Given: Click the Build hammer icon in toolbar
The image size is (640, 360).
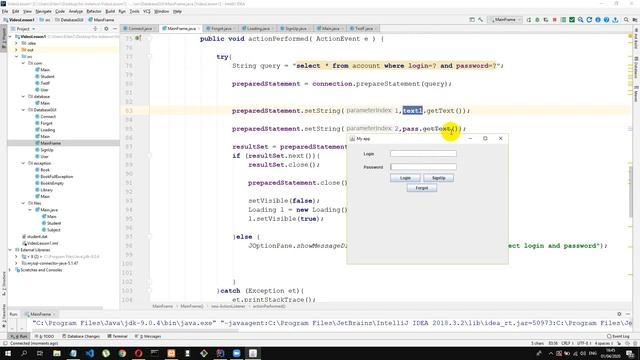Looking at the screenshot, I should [x=480, y=20].
